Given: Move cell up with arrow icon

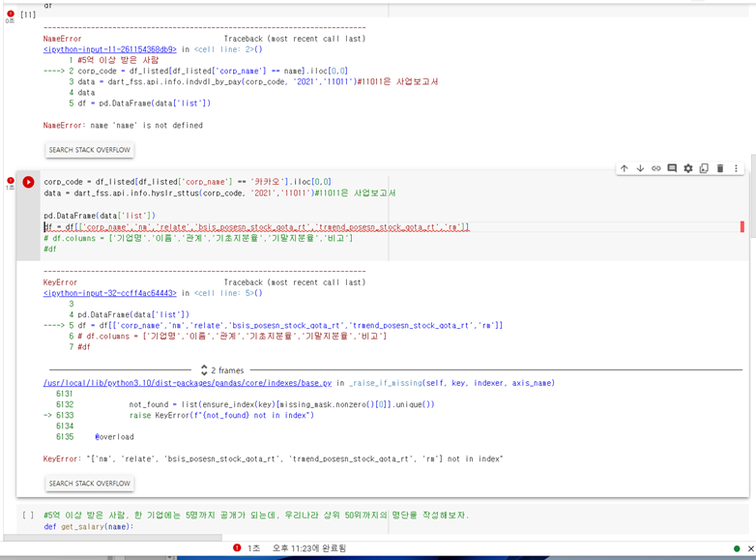Looking at the screenshot, I should click(x=625, y=168).
